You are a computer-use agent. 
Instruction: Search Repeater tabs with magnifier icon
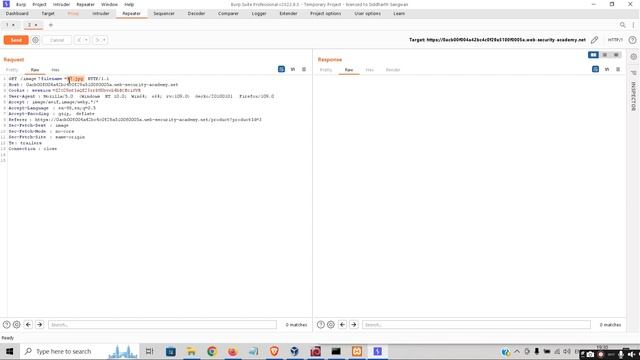pos(622,25)
